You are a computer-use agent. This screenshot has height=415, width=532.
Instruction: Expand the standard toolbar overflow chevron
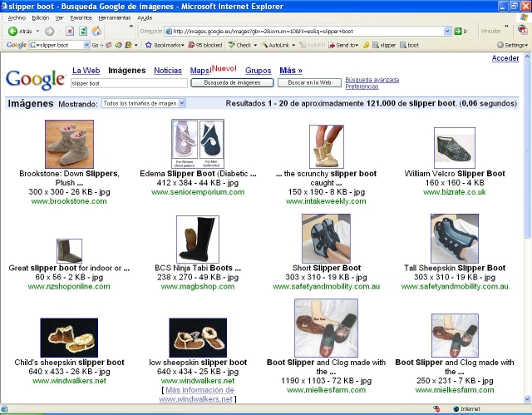131,27
